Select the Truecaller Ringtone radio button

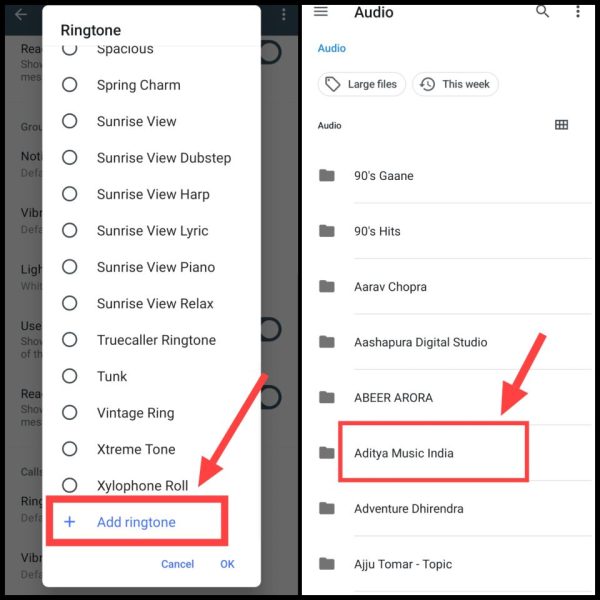[x=70, y=339]
